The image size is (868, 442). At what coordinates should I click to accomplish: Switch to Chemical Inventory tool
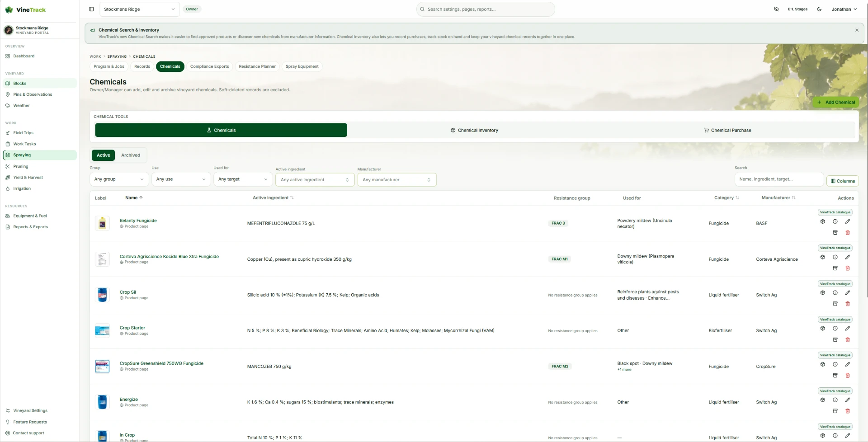click(474, 130)
